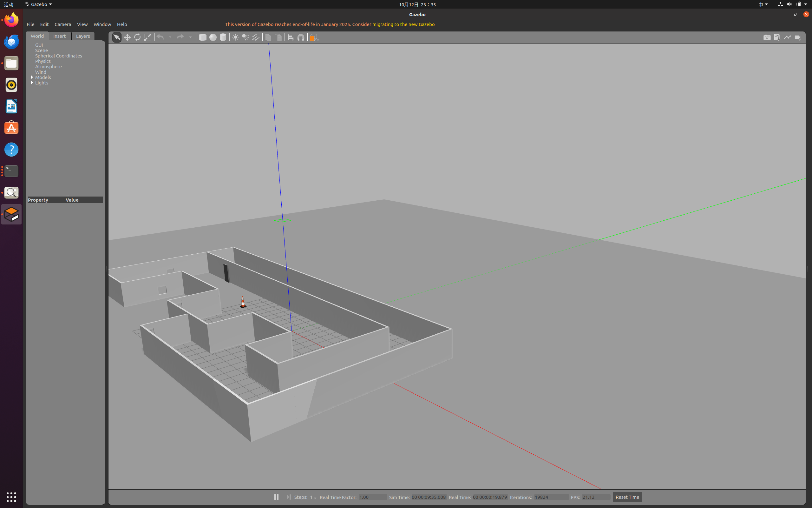Select Physics in the World tree
The image size is (812, 508).
pyautogui.click(x=43, y=61)
